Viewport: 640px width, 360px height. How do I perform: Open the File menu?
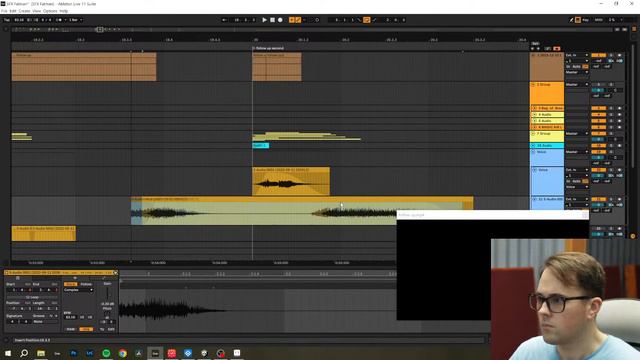click(4, 11)
